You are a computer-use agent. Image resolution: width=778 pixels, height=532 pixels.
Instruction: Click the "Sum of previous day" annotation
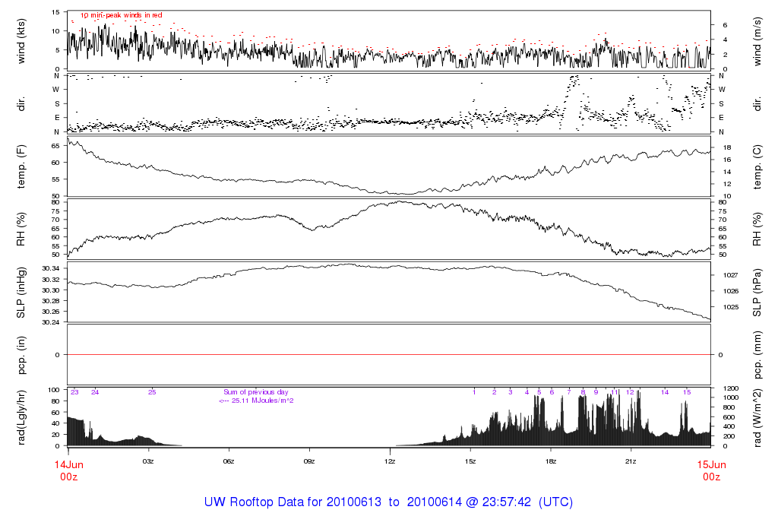(255, 392)
